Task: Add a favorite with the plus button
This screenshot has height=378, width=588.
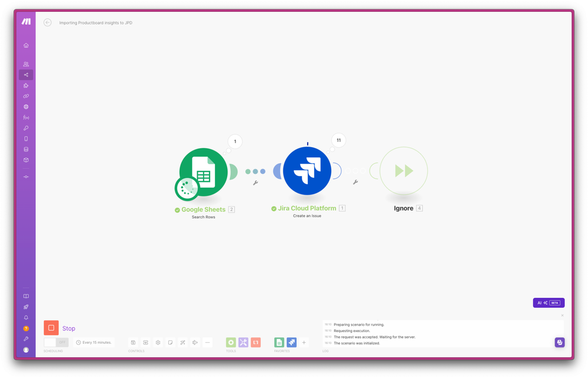Action: point(304,342)
